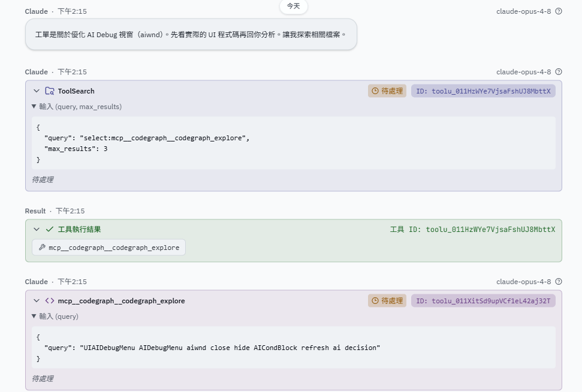Click the first Claude message bubble text
This screenshot has width=582, height=392.
(x=191, y=35)
